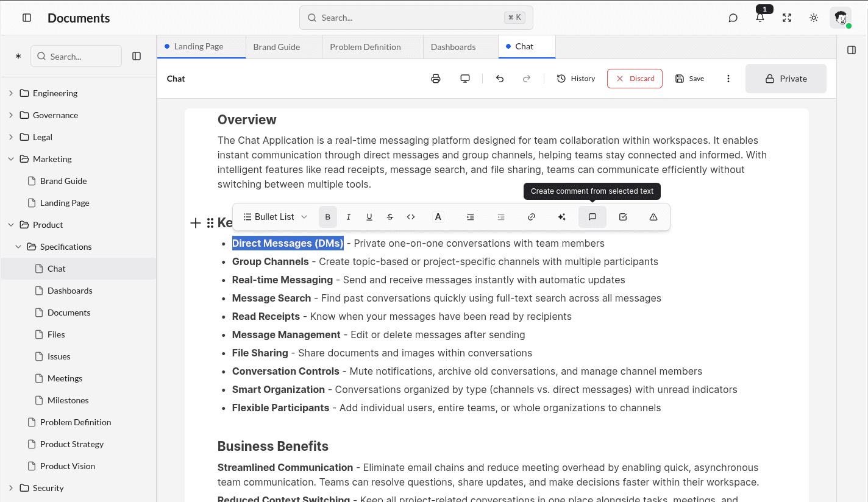
Task: Create comment from selected text
Action: coord(592,216)
